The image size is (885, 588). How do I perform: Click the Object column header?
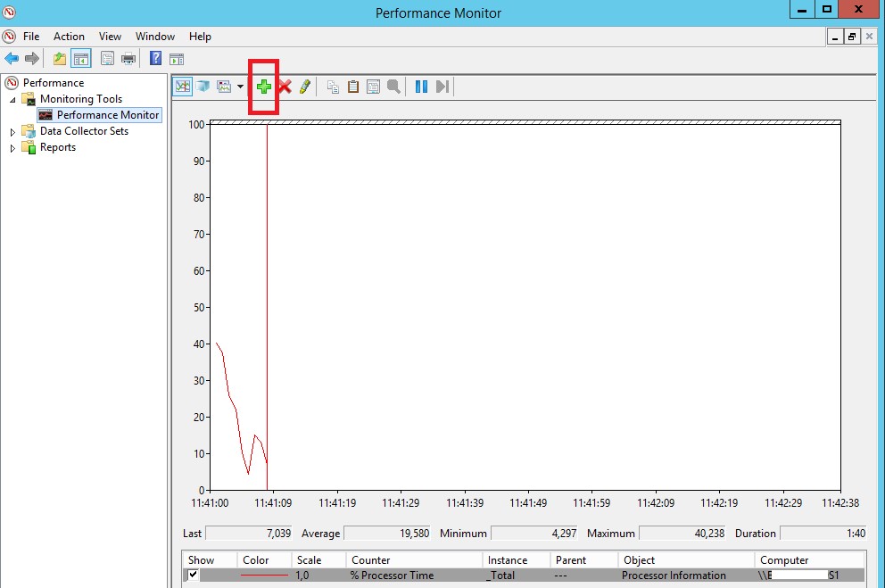[686, 559]
